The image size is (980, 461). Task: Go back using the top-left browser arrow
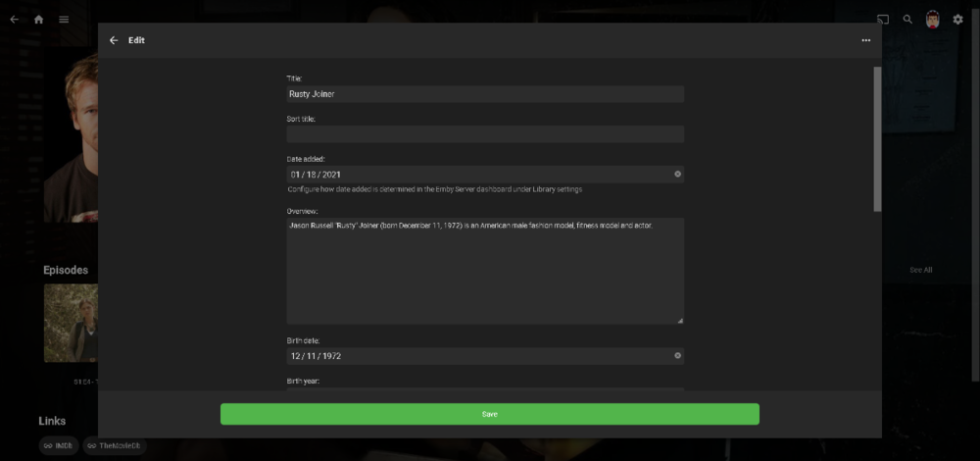point(14,20)
